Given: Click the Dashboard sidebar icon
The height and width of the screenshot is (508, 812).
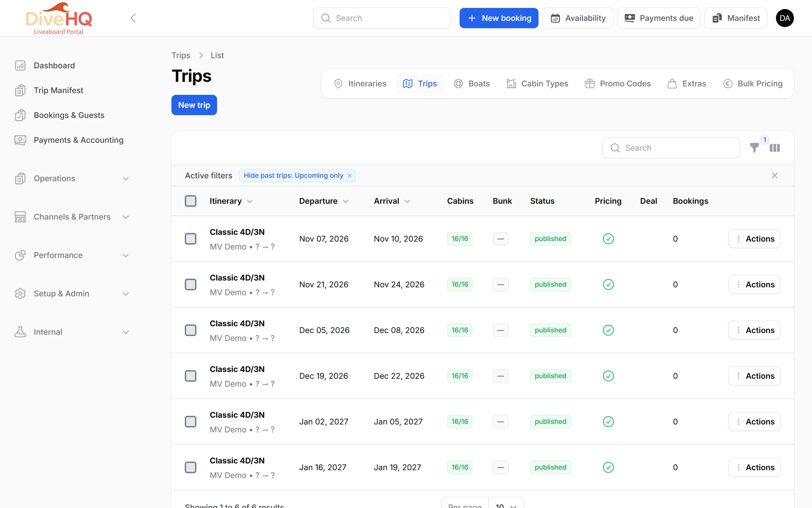Looking at the screenshot, I should (x=20, y=65).
